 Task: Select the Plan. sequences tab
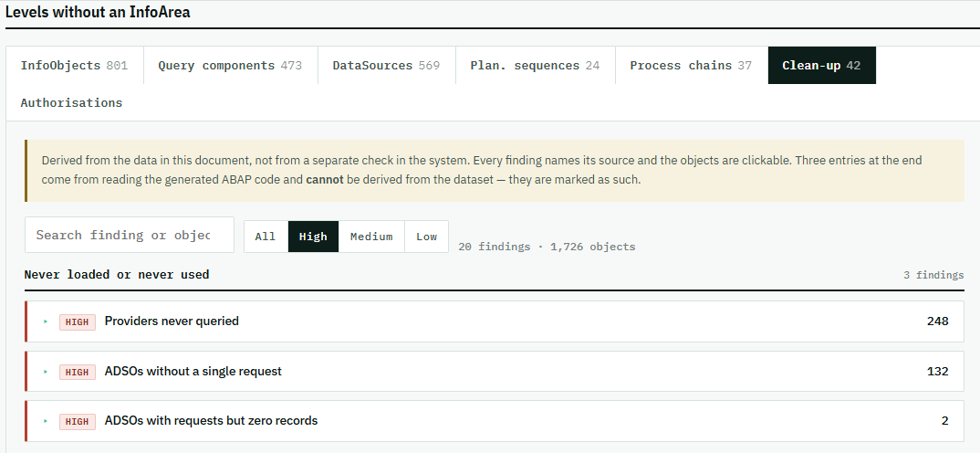(535, 65)
